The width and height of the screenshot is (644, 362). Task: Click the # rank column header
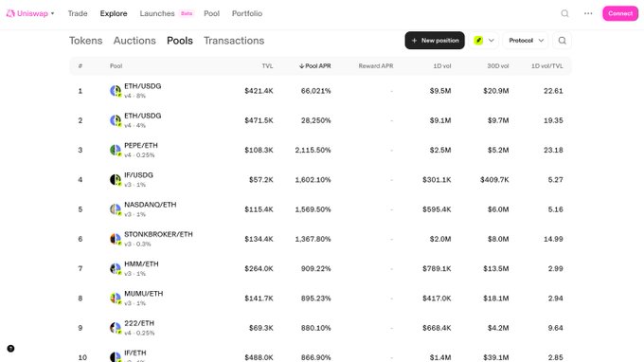pos(80,65)
